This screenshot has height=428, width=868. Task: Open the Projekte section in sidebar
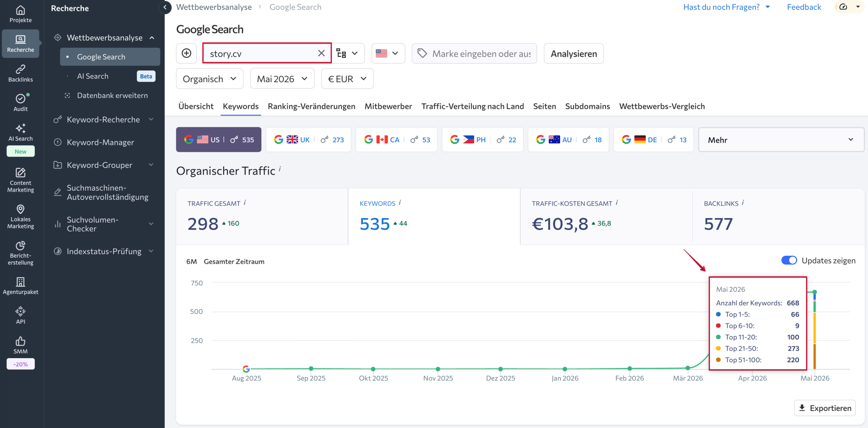tap(20, 14)
